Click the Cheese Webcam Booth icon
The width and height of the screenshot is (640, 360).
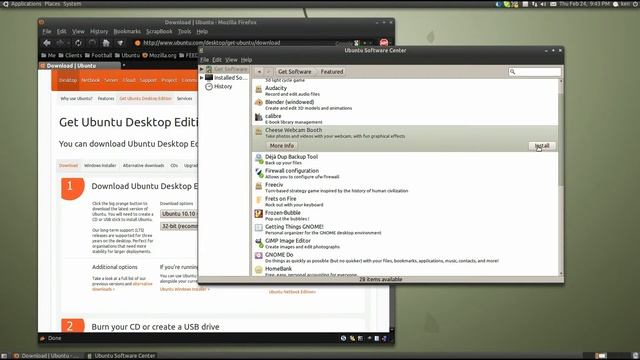(258, 132)
